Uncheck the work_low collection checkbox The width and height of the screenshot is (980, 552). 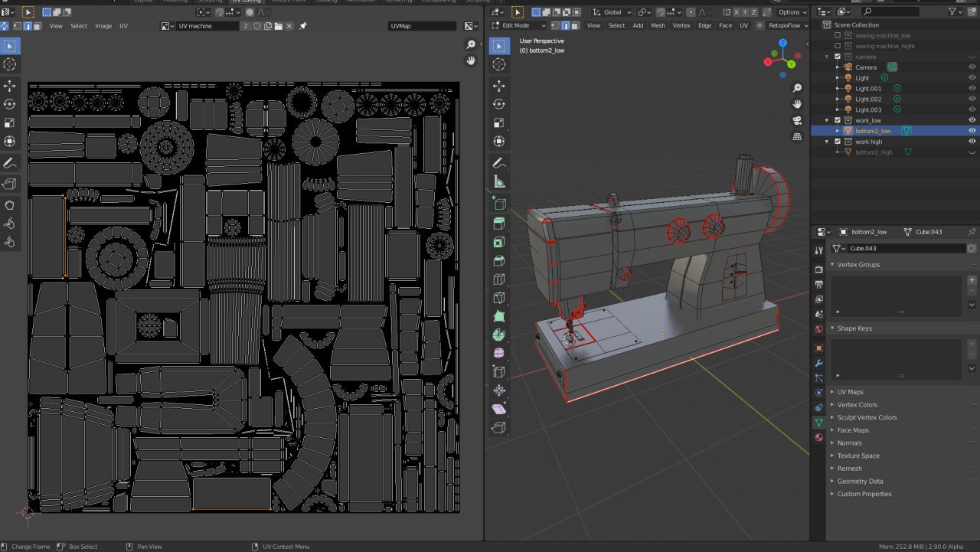838,120
